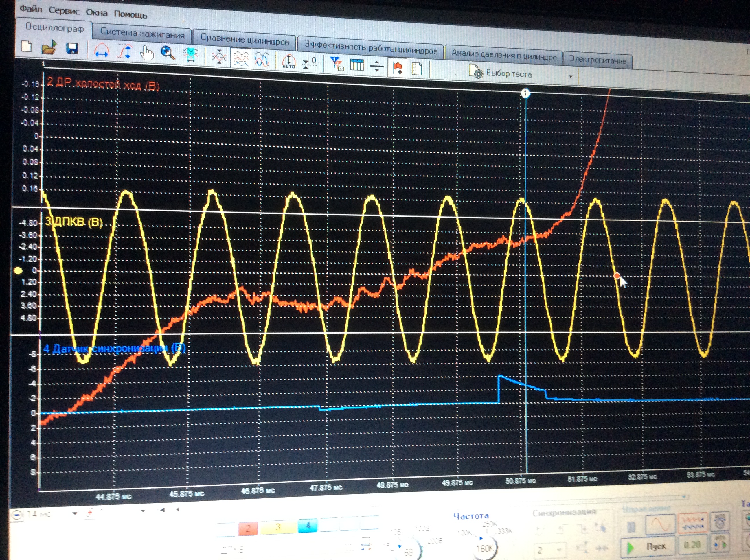Open the Эффективность работы цилиндров tab
Viewport: 750px width, 560px height.
[x=371, y=47]
